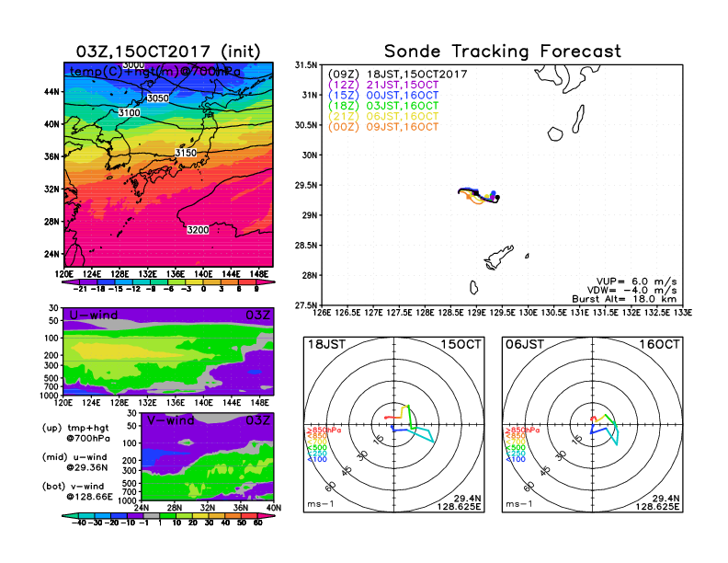Screen dimensions: 728x563
Task: Click the '126E' axis label on sonde map
Action: [323, 313]
